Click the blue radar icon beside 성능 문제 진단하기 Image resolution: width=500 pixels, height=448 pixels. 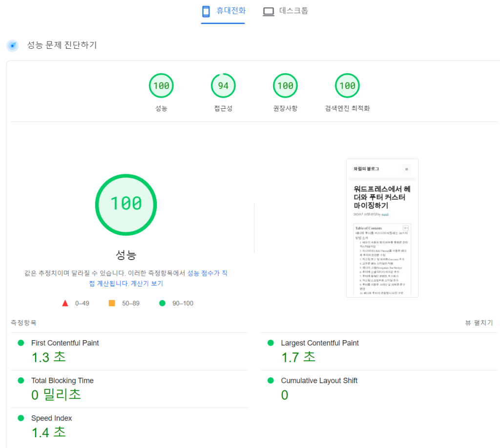12,45
